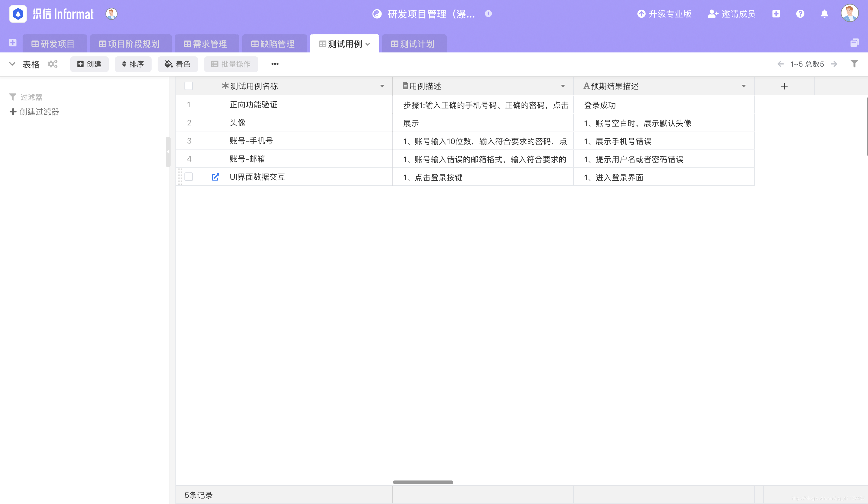The width and height of the screenshot is (868, 504).
Task: Switch to 测试计划 tab
Action: point(414,44)
